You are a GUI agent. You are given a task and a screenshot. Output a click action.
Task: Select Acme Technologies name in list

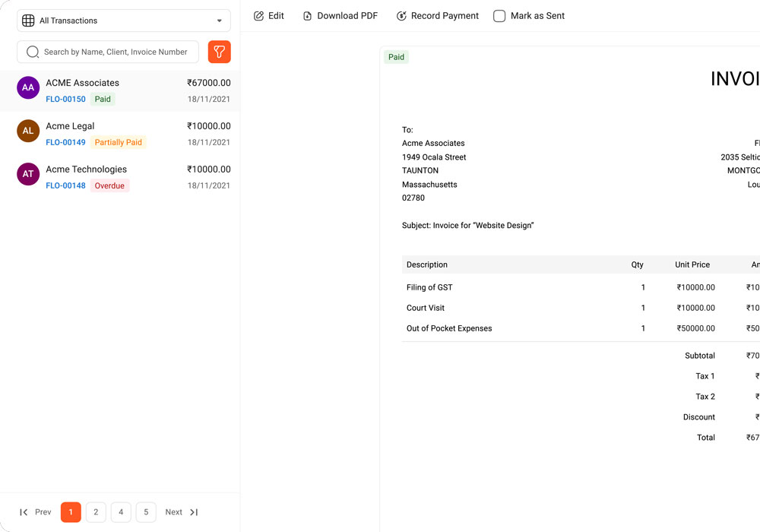87,169
